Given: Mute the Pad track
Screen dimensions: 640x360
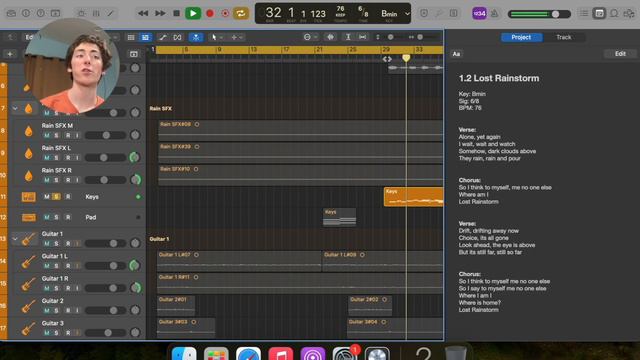Looking at the screenshot, I should point(47,217).
